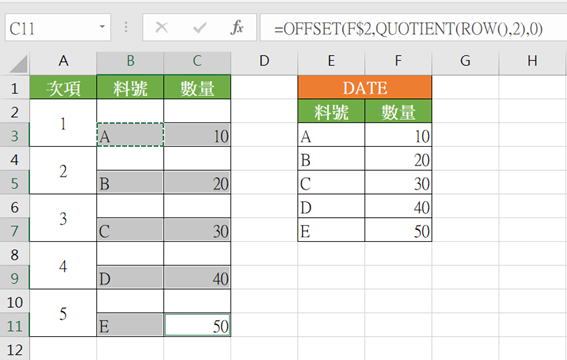The height and width of the screenshot is (360, 567).
Task: Click the formula bar OFFSET formula text
Action: click(x=408, y=29)
